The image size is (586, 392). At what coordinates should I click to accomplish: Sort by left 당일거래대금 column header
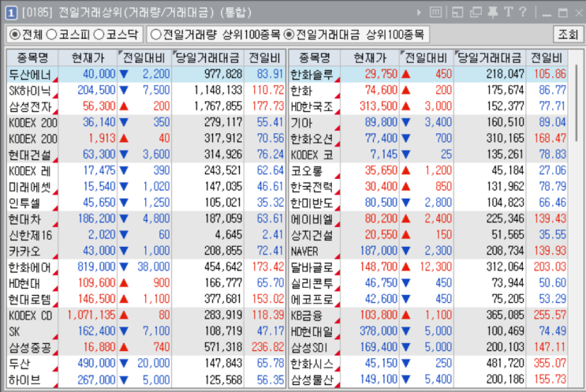pyautogui.click(x=207, y=58)
